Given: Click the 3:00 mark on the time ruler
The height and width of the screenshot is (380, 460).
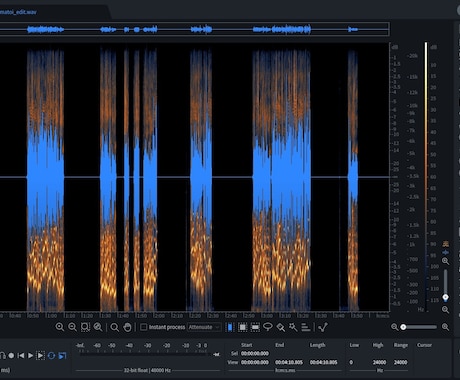Looking at the screenshot, I should click(267, 316).
